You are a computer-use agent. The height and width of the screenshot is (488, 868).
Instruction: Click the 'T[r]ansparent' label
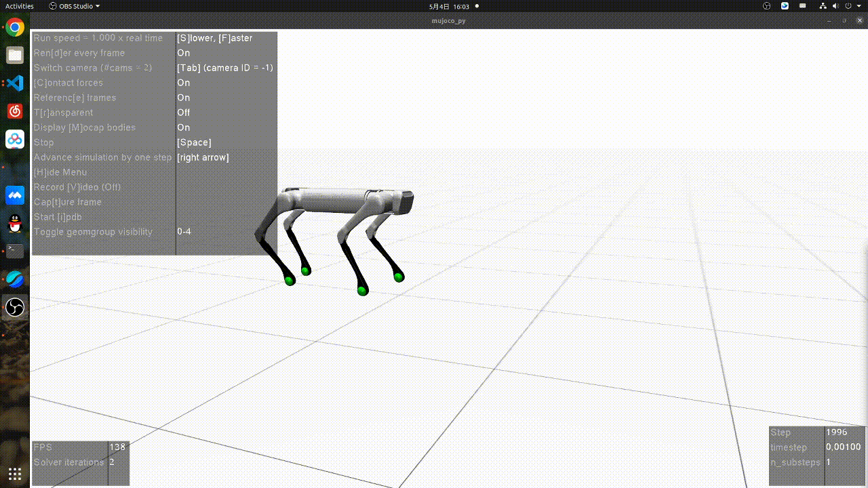pos(63,113)
